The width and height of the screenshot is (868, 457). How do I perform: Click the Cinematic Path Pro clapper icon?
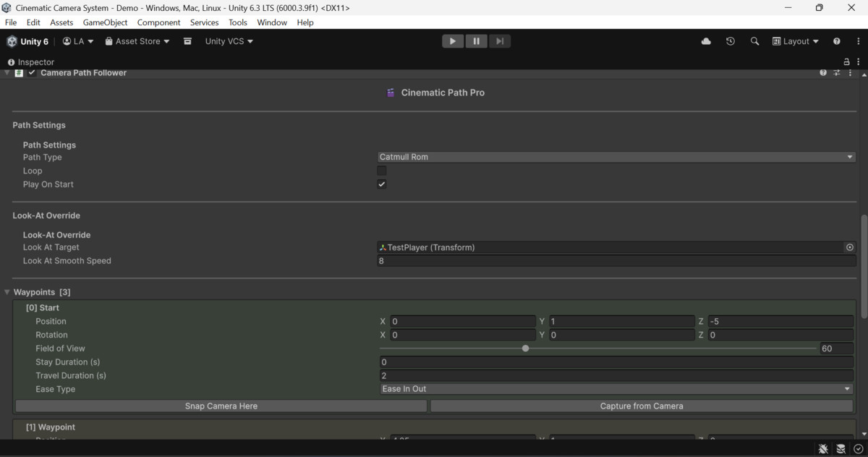tap(391, 93)
